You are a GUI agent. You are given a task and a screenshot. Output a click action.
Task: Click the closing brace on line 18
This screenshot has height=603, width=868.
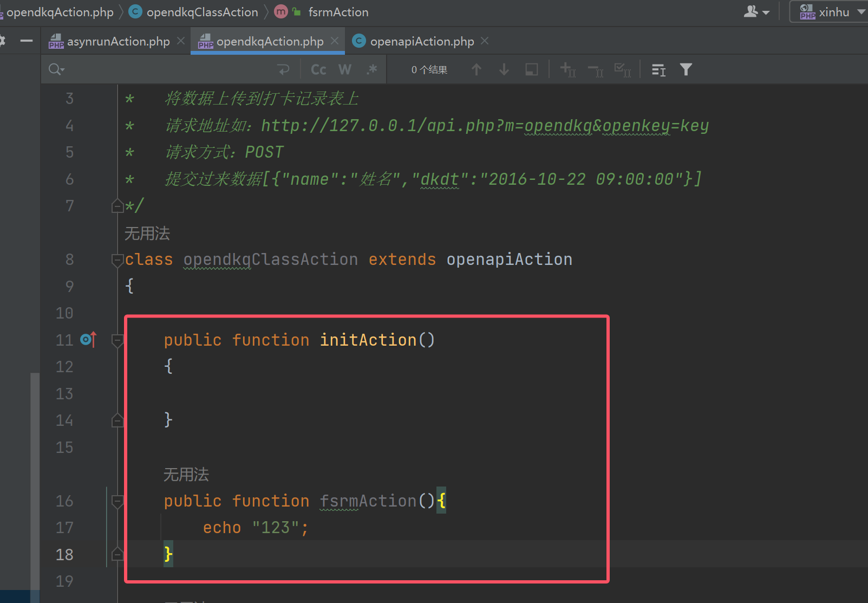[x=168, y=554]
